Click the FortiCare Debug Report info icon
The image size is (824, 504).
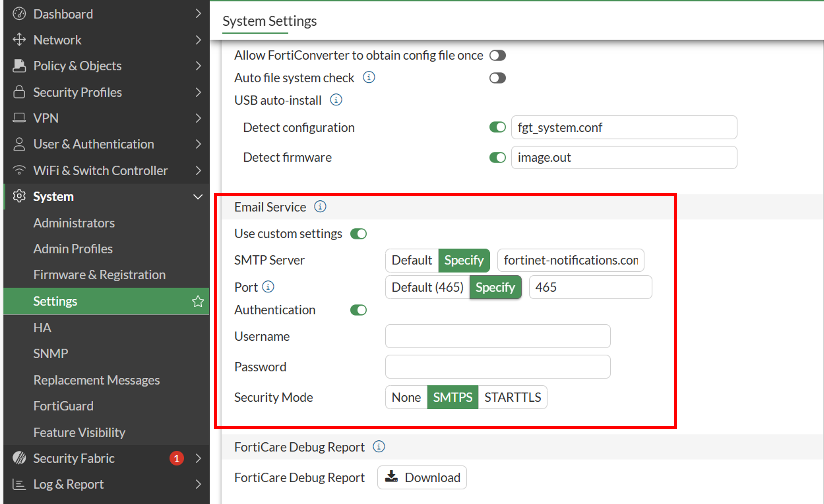point(379,447)
